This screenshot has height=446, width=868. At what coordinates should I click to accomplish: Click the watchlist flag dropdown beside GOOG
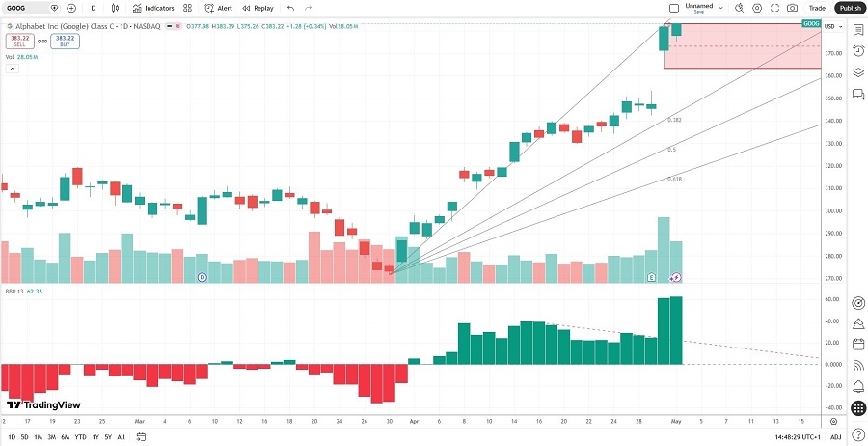54,8
